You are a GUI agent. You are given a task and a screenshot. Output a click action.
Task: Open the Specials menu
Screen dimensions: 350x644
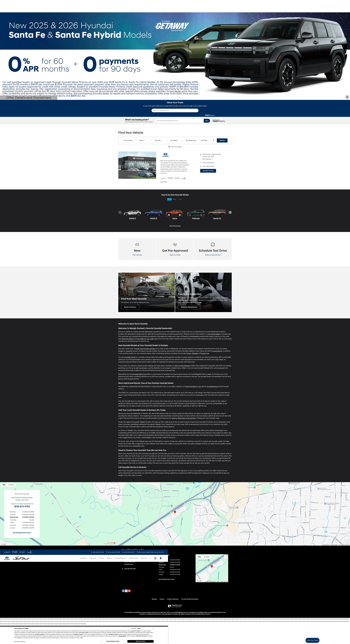coord(110,558)
